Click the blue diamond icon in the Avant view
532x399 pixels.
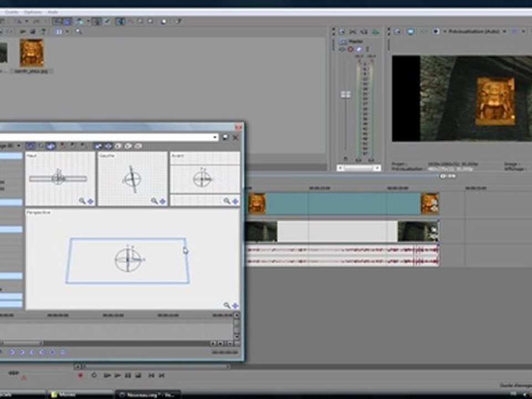click(x=235, y=201)
